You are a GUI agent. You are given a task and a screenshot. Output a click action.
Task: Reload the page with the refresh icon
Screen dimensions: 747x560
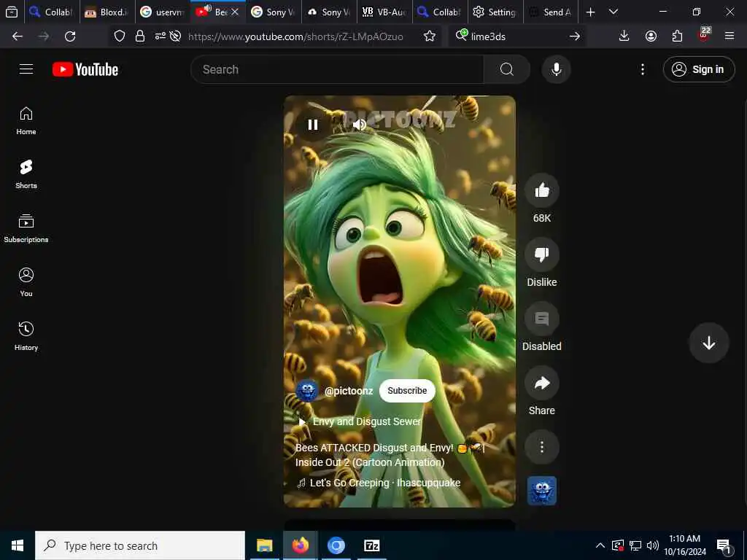(x=70, y=36)
